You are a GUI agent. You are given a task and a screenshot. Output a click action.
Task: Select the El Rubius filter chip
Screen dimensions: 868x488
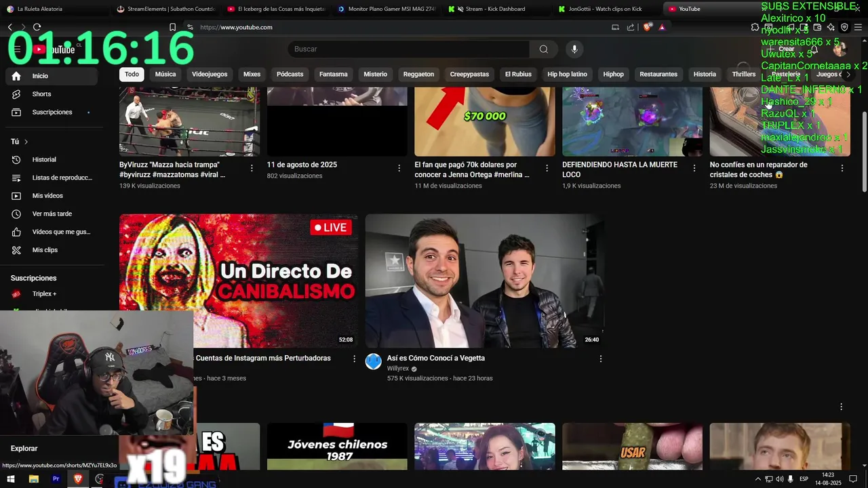pos(518,74)
